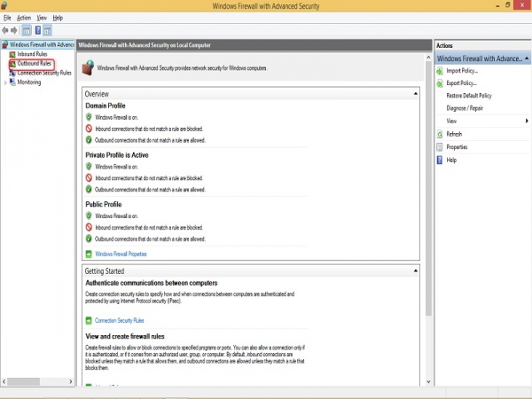
Task: Click the Private Profile outbound allowed check icon
Action: click(89, 189)
